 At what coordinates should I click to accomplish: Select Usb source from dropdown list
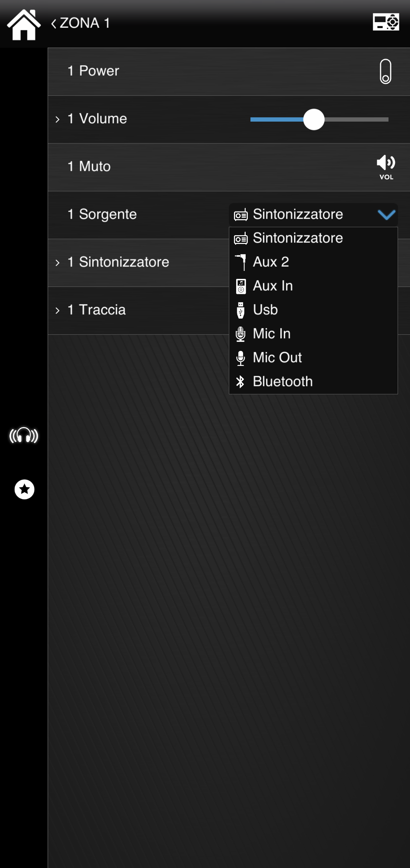(x=313, y=310)
